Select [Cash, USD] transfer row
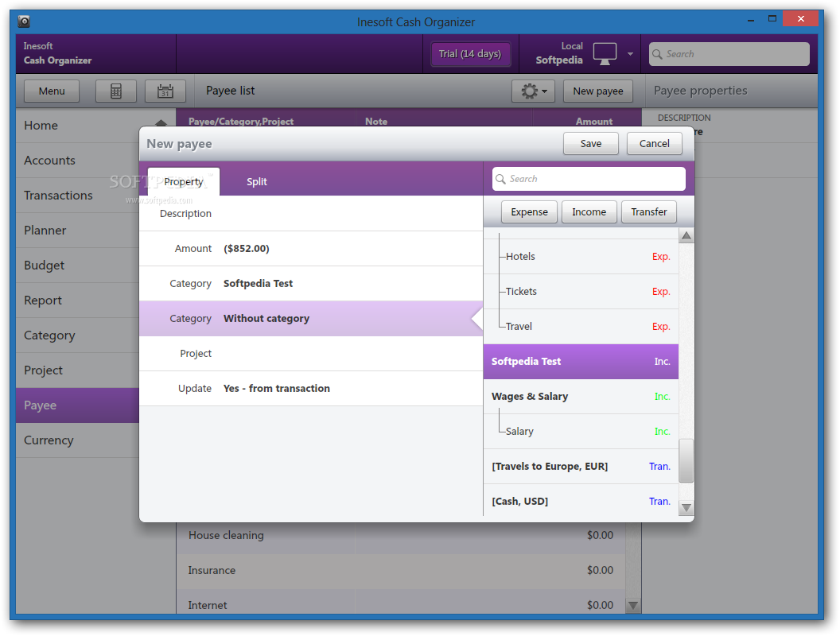The height and width of the screenshot is (636, 840). point(581,501)
